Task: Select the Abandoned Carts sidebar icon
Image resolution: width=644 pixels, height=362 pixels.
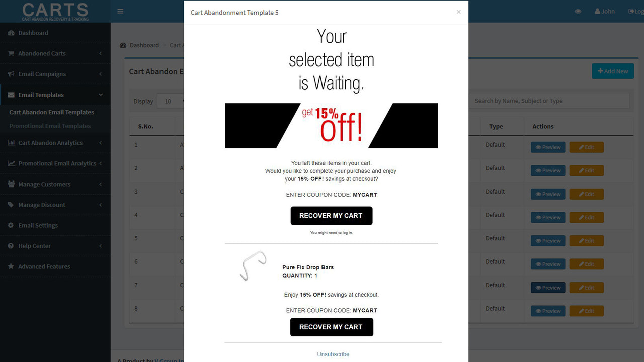Action: pos(11,53)
